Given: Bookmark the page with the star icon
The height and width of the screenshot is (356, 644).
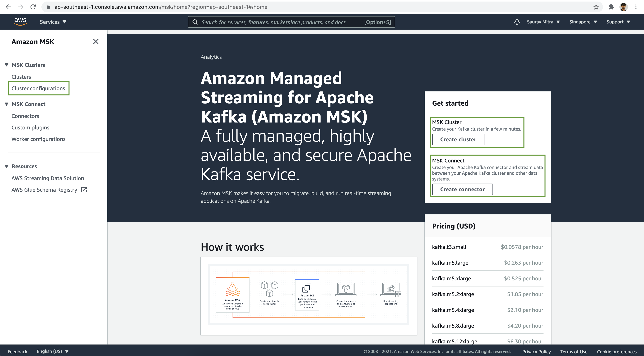Looking at the screenshot, I should (x=596, y=7).
